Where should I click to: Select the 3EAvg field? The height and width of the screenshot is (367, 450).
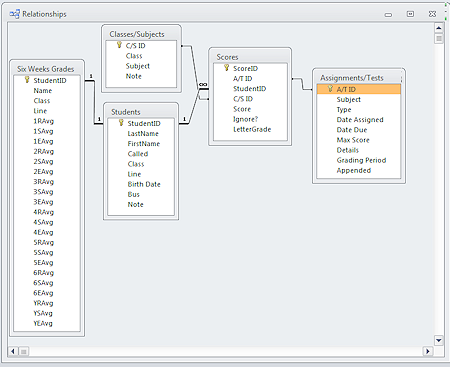43,202
